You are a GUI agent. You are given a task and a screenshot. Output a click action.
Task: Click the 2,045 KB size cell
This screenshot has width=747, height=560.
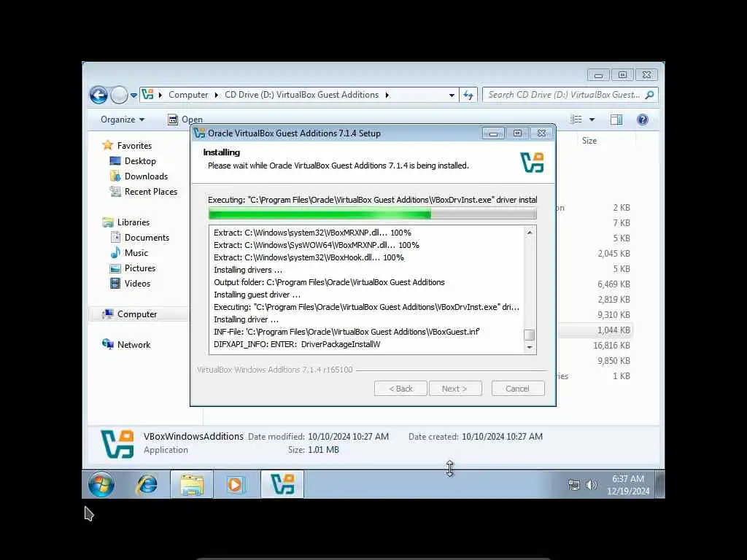(614, 253)
